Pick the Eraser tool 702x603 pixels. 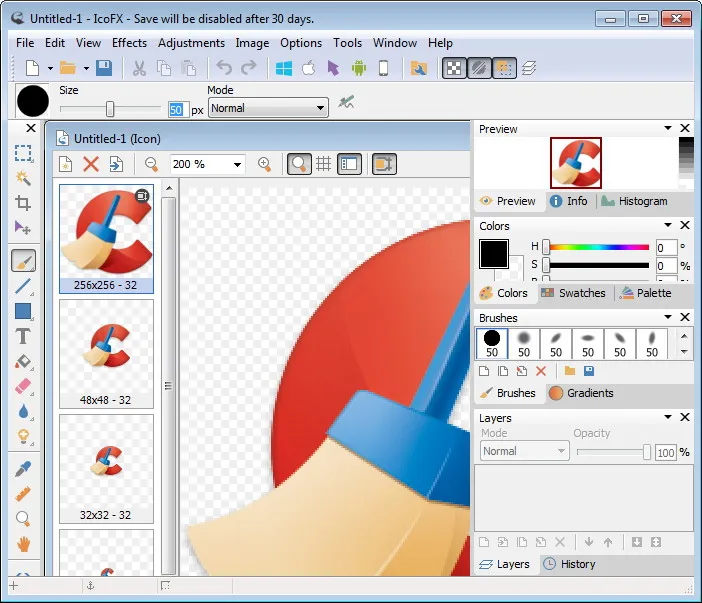[x=23, y=386]
